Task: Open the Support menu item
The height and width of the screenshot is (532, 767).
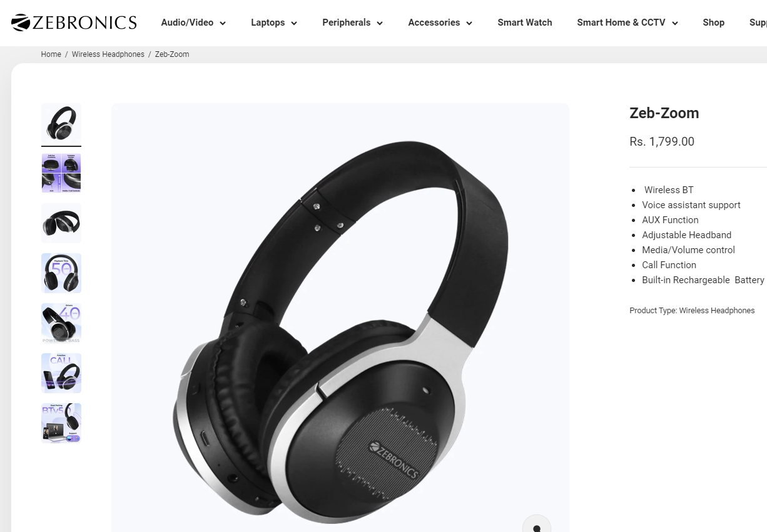Action: (x=758, y=23)
